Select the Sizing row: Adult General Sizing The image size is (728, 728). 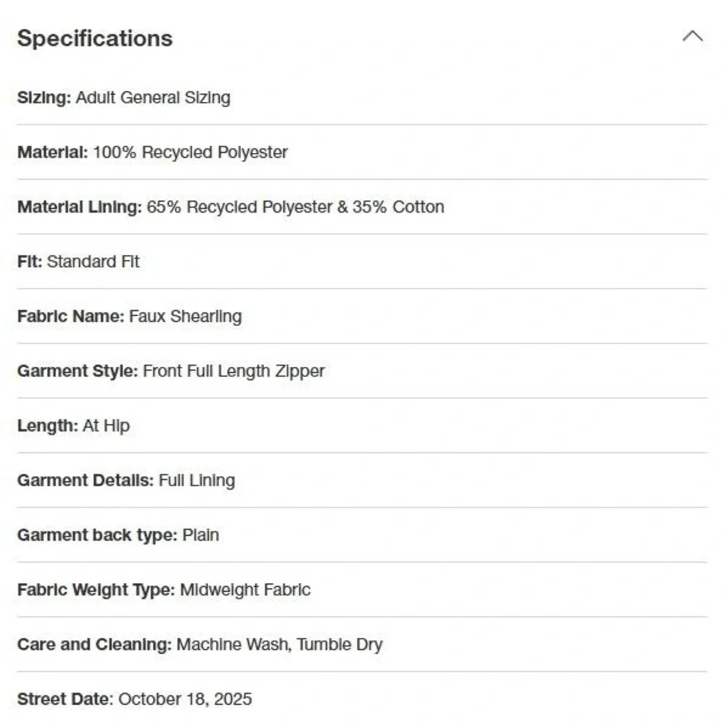pos(362,98)
